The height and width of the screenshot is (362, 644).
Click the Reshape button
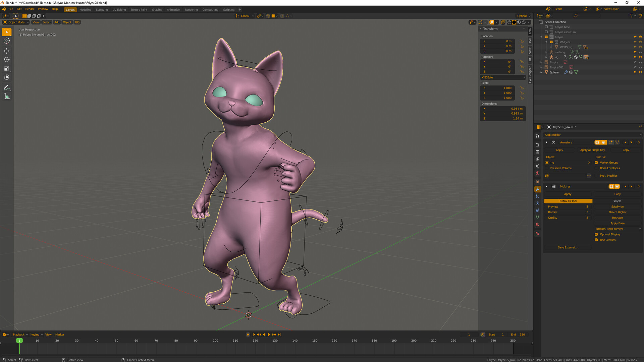(617, 218)
